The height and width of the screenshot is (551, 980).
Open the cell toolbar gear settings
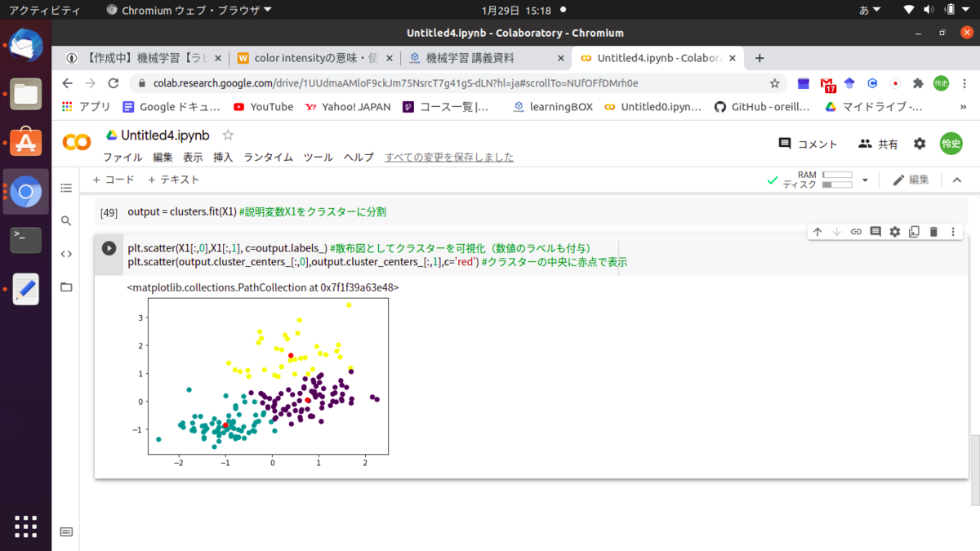[x=894, y=232]
